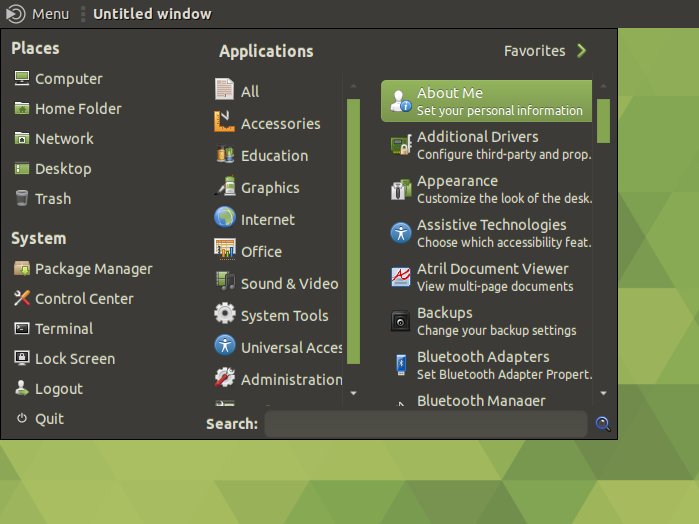This screenshot has height=524, width=699.
Task: Open the Home Folder icon
Action: pyautogui.click(x=21, y=108)
